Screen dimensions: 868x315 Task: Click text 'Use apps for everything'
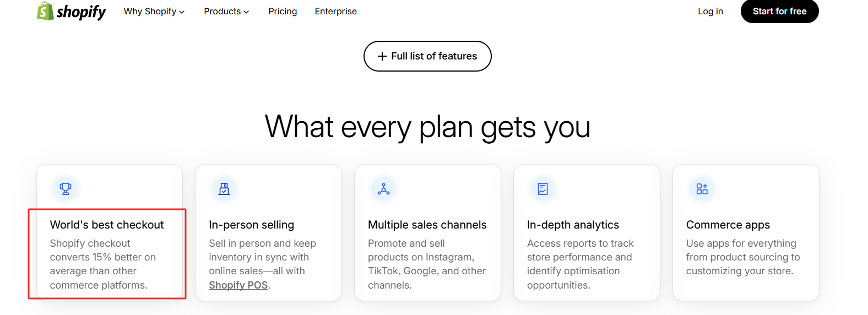pyautogui.click(x=741, y=243)
